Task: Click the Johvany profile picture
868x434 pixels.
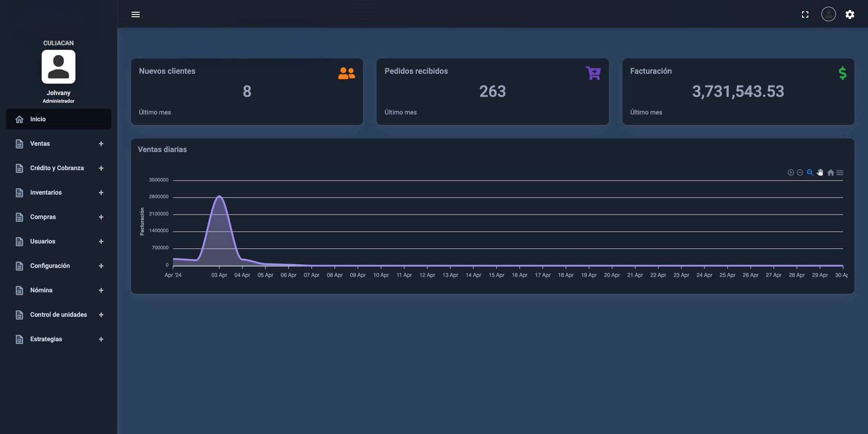Action: click(x=58, y=67)
